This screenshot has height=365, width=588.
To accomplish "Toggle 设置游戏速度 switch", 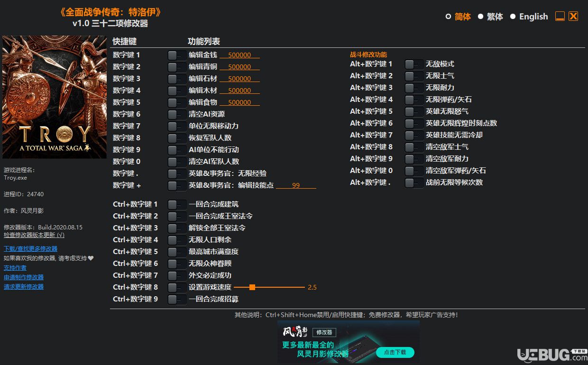I will [x=177, y=287].
